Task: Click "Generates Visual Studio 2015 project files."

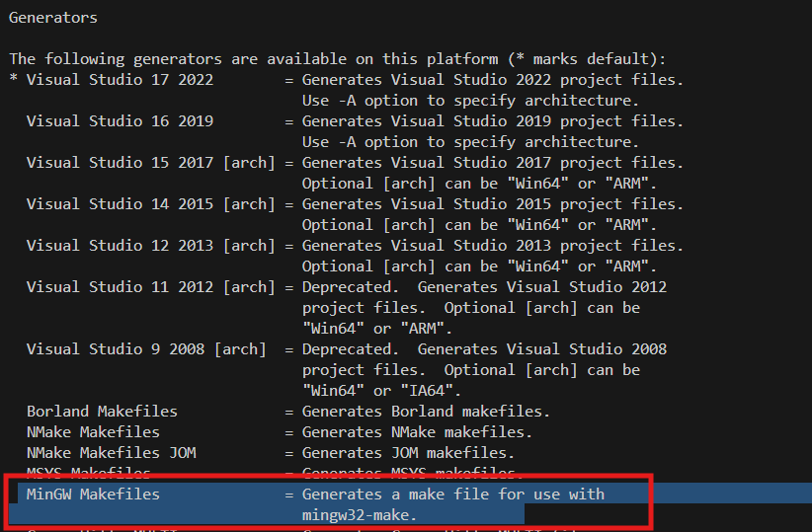Action: 493,204
